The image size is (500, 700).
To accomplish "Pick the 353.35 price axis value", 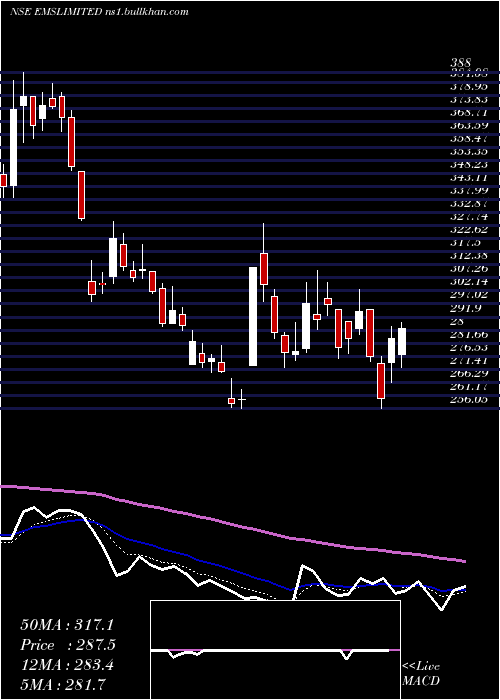I will [x=468, y=151].
